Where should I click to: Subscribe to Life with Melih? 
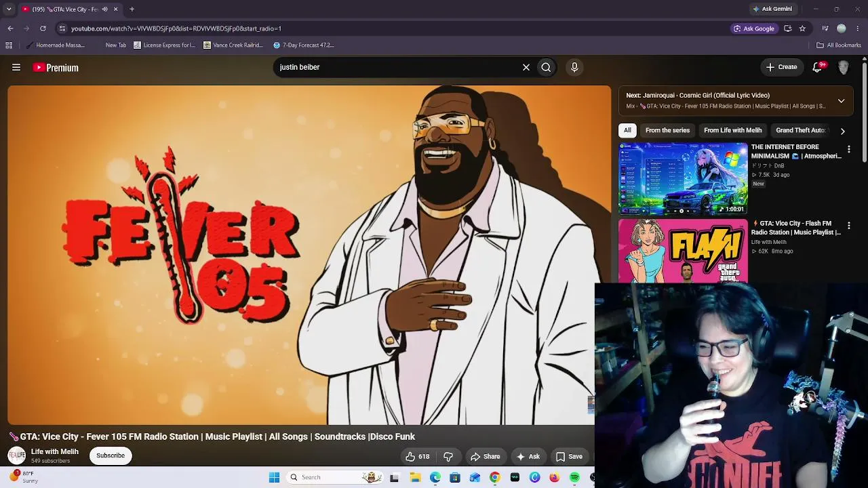coord(111,455)
